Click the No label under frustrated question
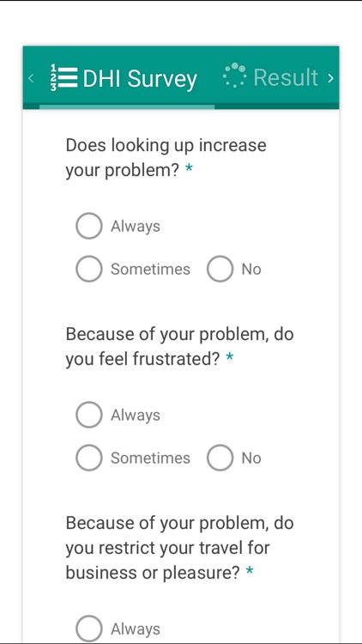Viewport: 362px width, 644px height. click(x=251, y=458)
